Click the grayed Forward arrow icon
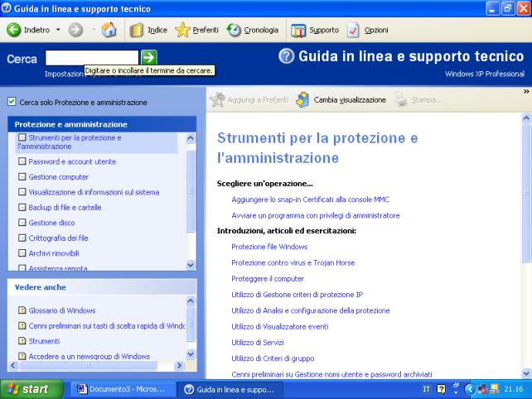Screen dimensions: 532x399 (x=75, y=30)
